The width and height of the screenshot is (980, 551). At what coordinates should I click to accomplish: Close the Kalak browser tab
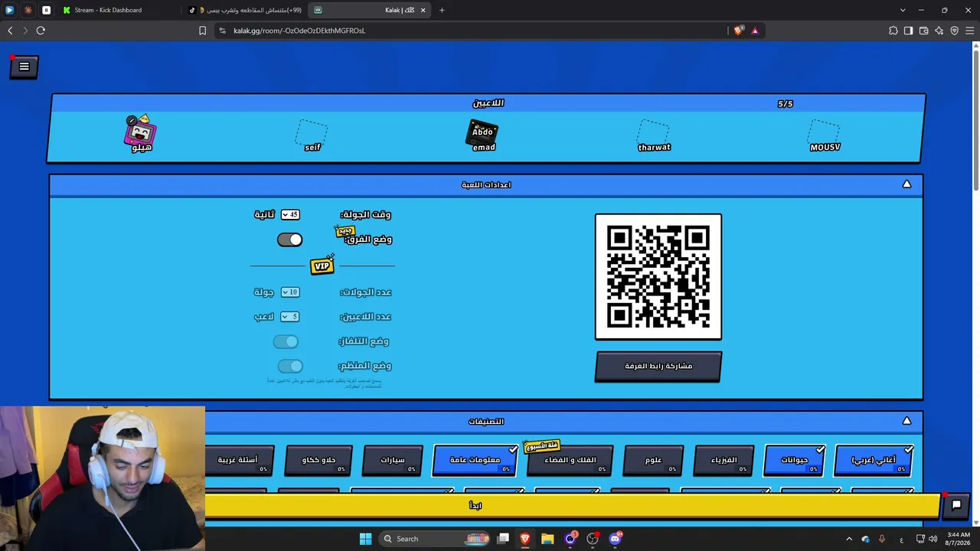(423, 10)
